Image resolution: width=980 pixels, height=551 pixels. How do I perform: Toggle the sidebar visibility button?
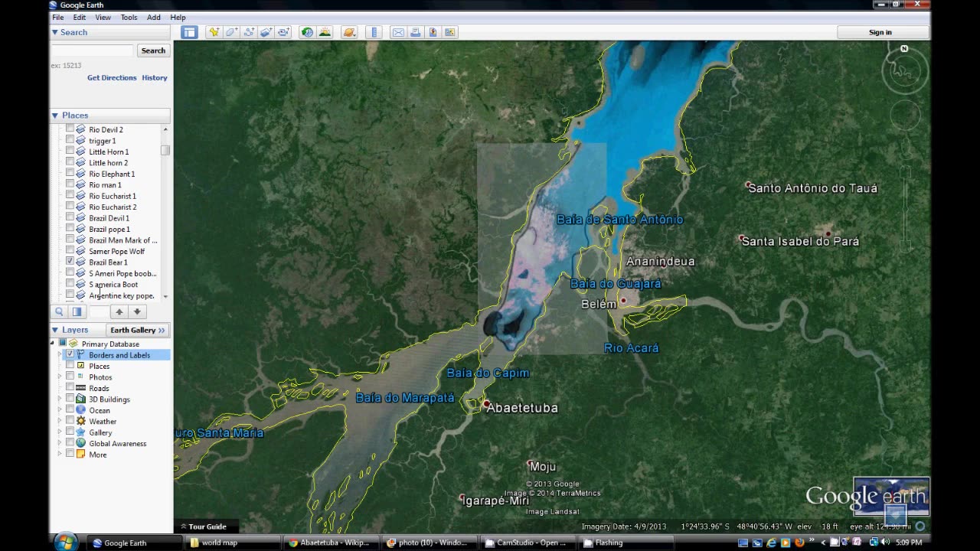(189, 32)
